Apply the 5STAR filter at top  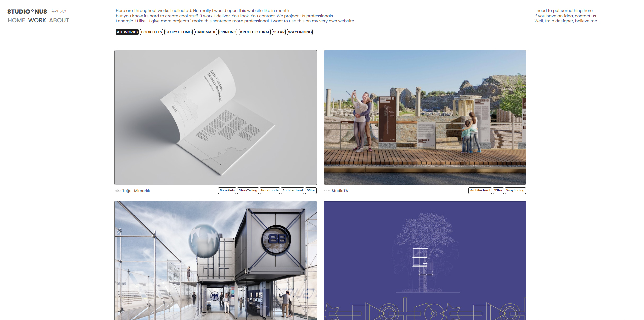click(279, 32)
